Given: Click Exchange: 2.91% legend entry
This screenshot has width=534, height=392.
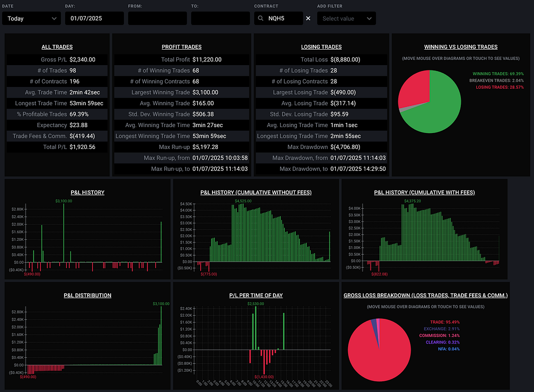Looking at the screenshot, I should pyautogui.click(x=442, y=329).
